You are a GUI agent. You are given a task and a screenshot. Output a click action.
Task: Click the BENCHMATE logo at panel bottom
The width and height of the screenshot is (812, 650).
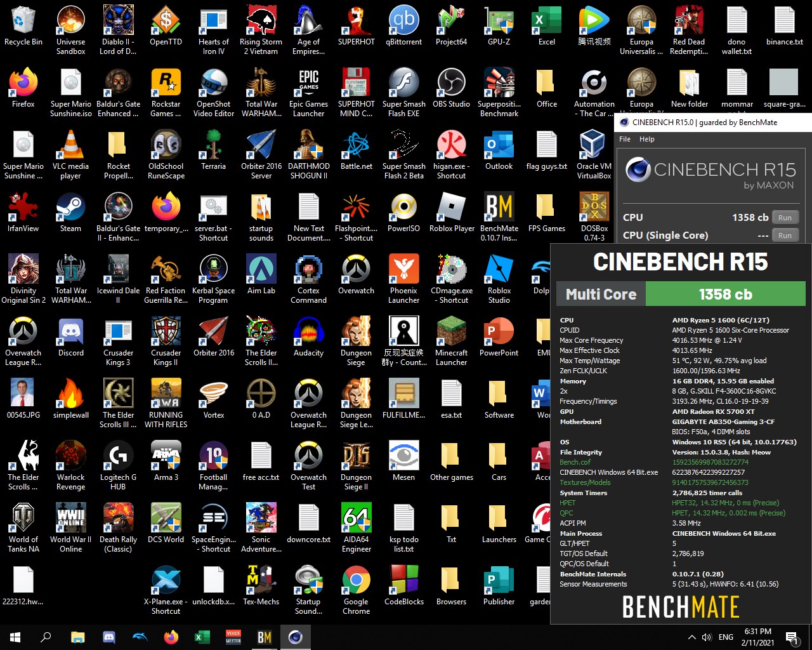[681, 607]
